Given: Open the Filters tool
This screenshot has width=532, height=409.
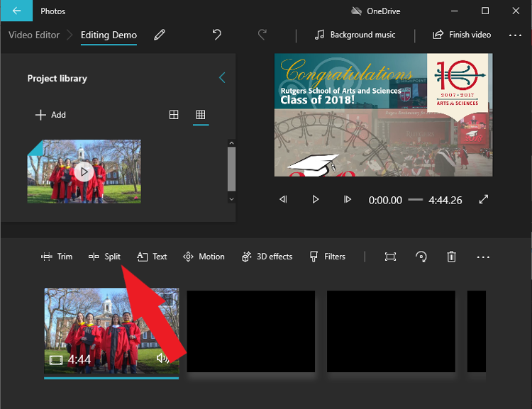Looking at the screenshot, I should click(328, 257).
